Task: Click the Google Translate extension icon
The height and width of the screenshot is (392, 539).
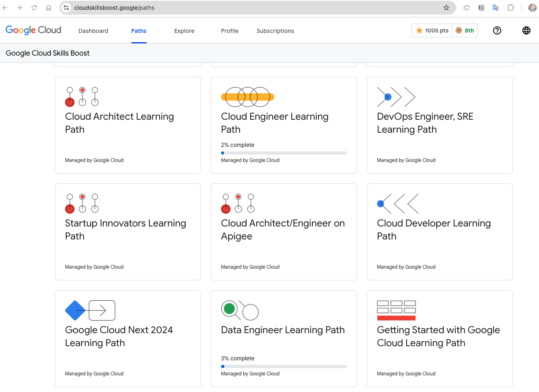Action: point(496,8)
